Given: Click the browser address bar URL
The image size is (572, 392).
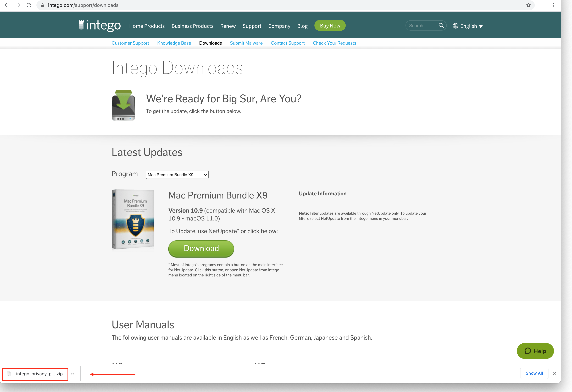Looking at the screenshot, I should (83, 5).
